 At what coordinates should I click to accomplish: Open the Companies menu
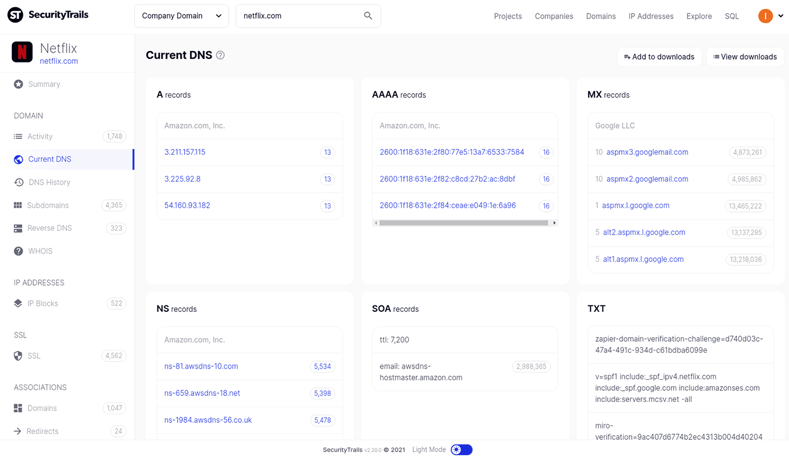pyautogui.click(x=554, y=16)
